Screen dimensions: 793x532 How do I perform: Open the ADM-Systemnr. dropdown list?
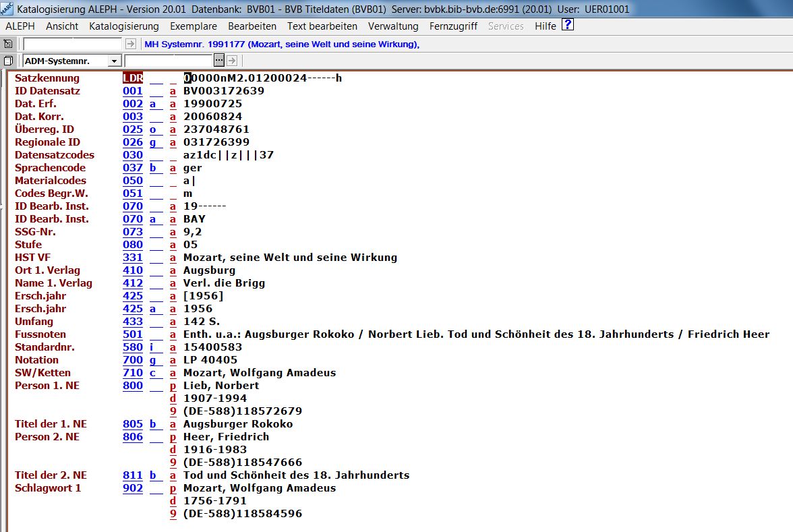tap(115, 61)
